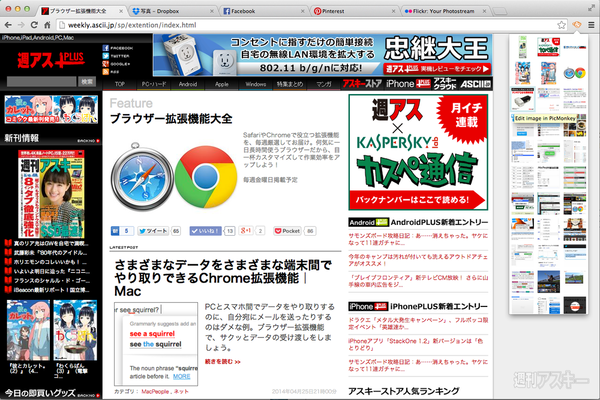Click the MORE link in Grammarly thumbnail
This screenshot has width=600, height=400.
pyautogui.click(x=181, y=377)
